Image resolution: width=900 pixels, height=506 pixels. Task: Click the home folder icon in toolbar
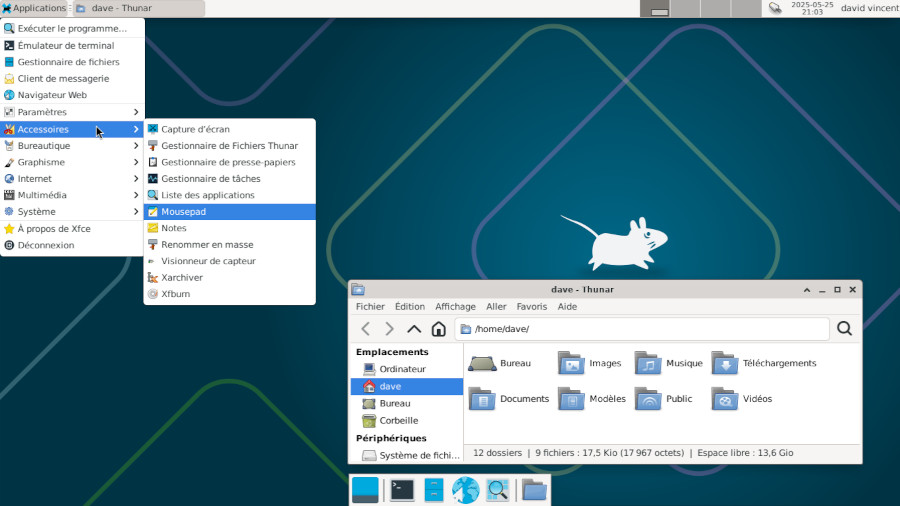(439, 329)
